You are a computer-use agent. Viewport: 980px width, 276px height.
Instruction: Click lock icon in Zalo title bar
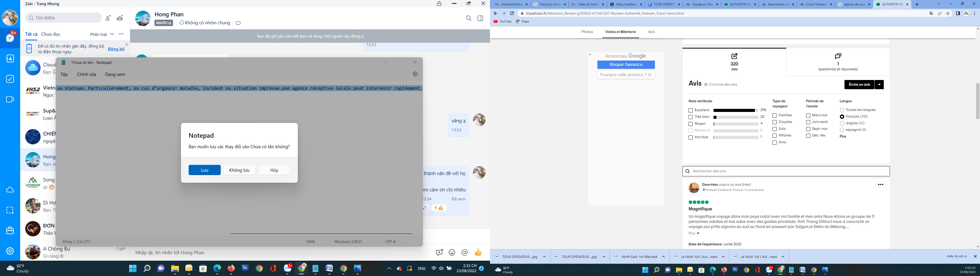tap(439, 3)
